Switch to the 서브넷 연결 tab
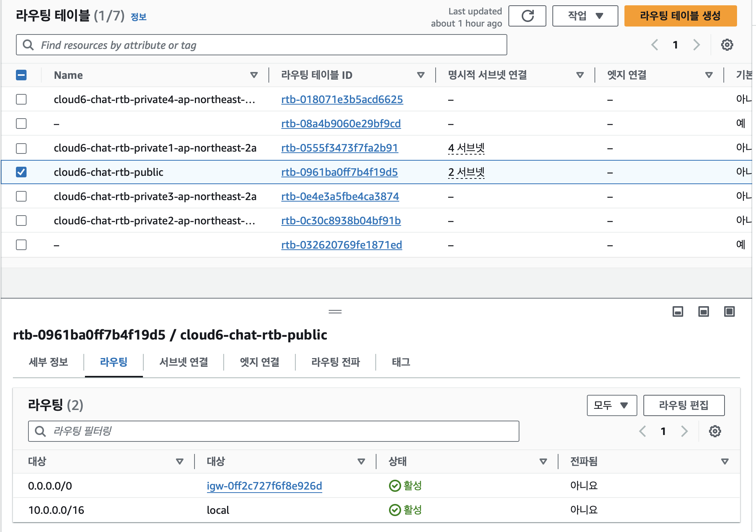756x532 pixels. coord(184,362)
